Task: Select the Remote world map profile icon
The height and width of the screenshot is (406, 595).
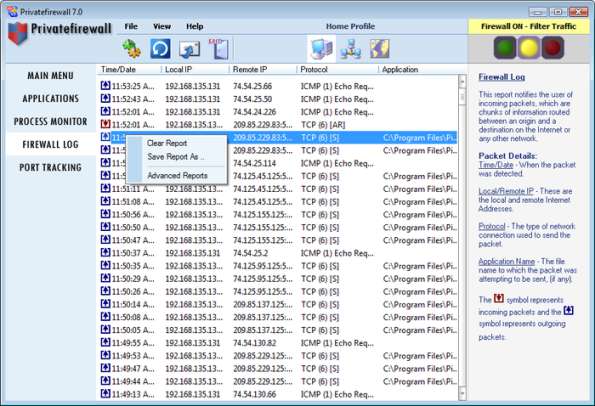Action: [x=379, y=49]
